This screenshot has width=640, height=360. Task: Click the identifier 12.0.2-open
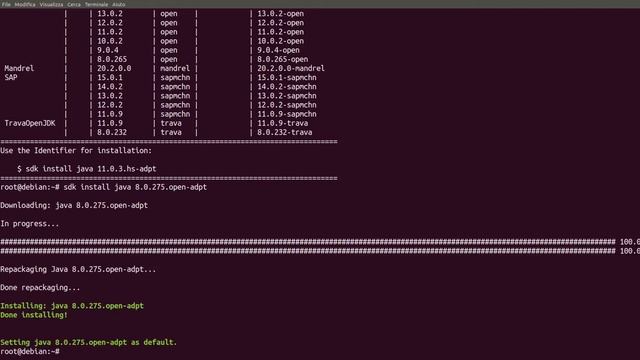[280, 23]
